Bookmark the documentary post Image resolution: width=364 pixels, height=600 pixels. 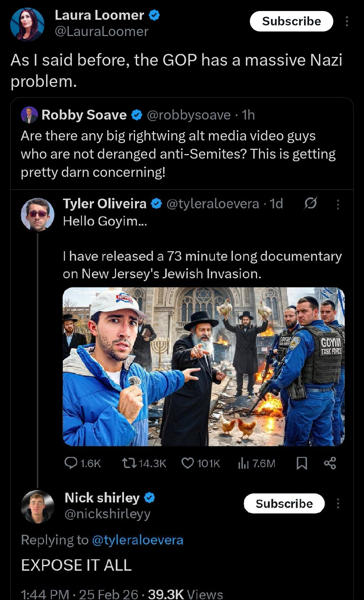pyautogui.click(x=301, y=463)
